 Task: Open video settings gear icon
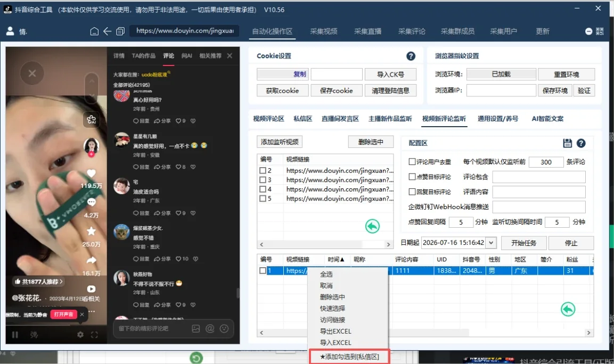[x=80, y=335]
